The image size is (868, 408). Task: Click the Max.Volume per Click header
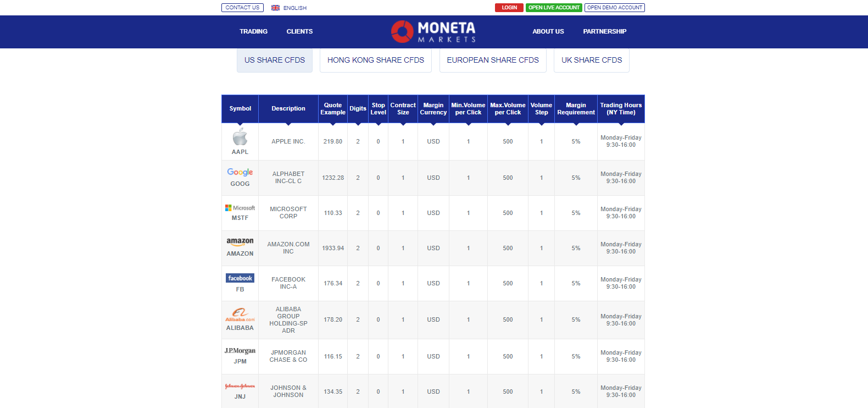click(508, 108)
